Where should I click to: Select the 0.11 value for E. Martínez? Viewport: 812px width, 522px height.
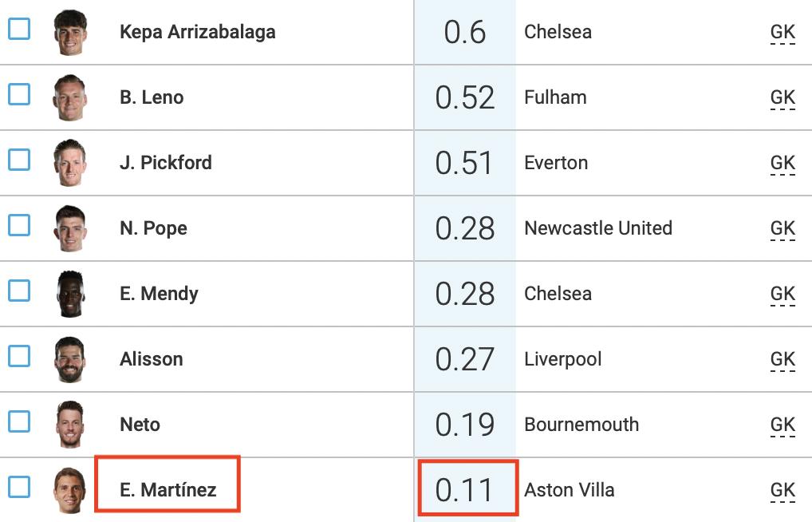coord(465,489)
